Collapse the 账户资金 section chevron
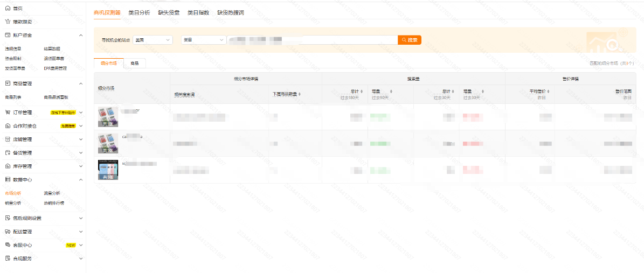Viewport: 644px width, 273px height. click(81, 36)
